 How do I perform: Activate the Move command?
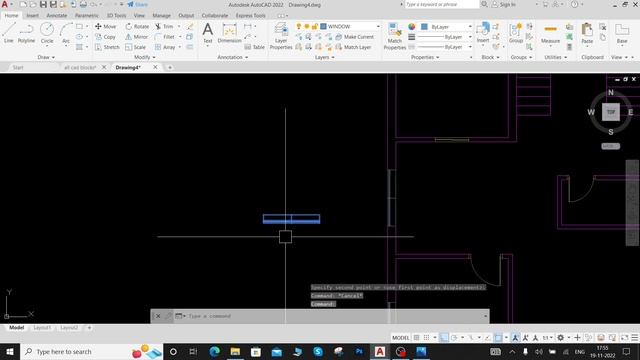click(x=106, y=26)
